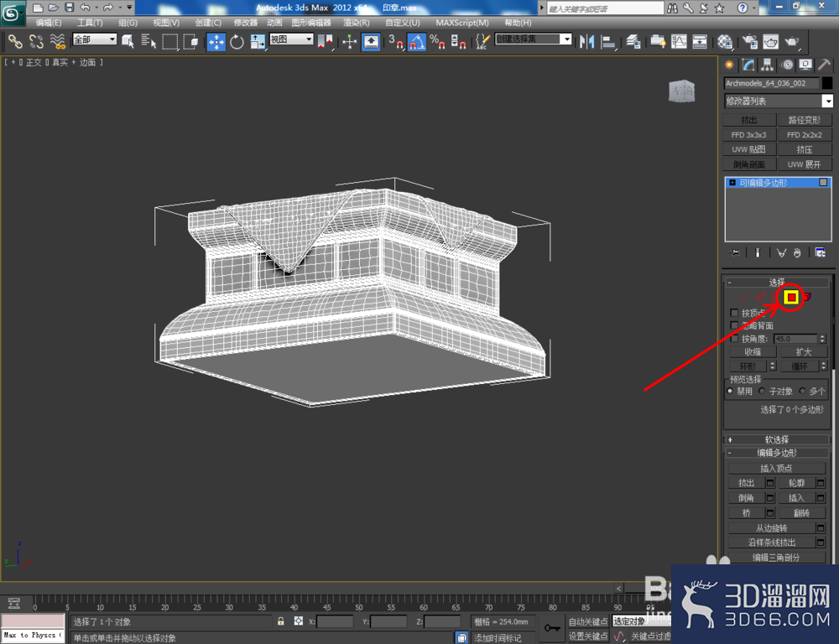The width and height of the screenshot is (839, 644).
Task: Toggle the Angle Snap icon
Action: (416, 42)
